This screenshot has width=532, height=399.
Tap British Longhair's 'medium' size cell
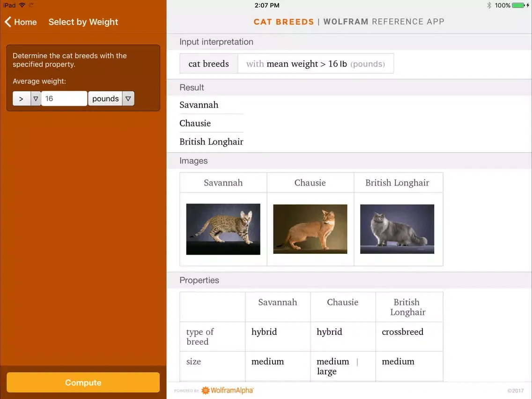[x=409, y=366]
